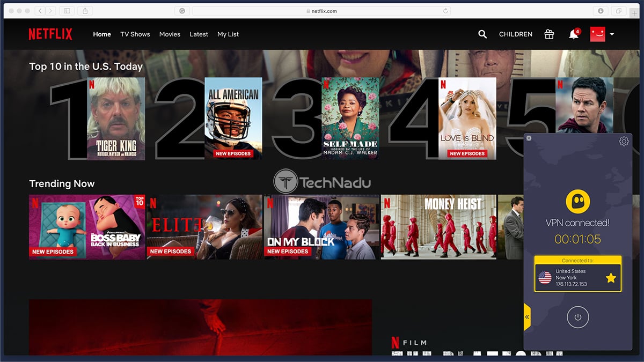Select Tiger King poster

(x=116, y=119)
